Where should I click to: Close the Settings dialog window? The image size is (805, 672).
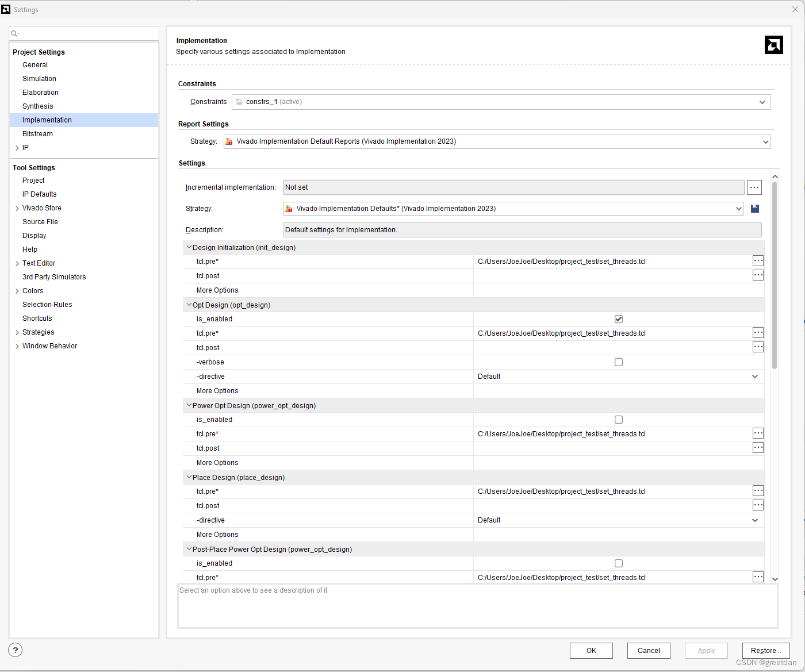tap(795, 9)
